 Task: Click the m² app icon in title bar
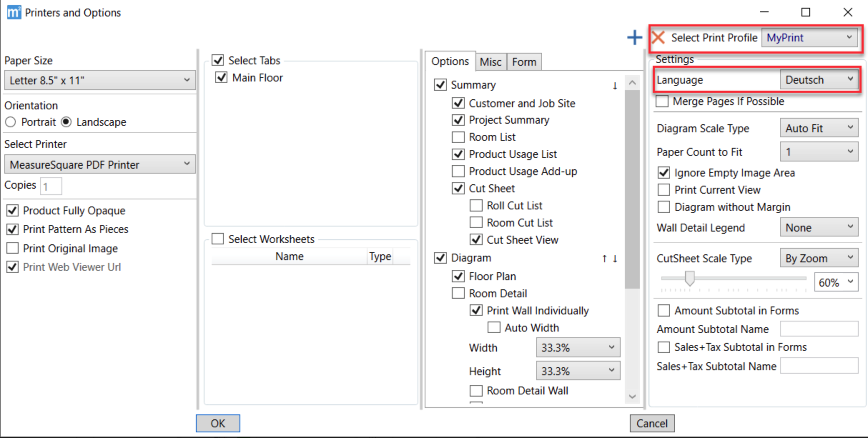(14, 13)
